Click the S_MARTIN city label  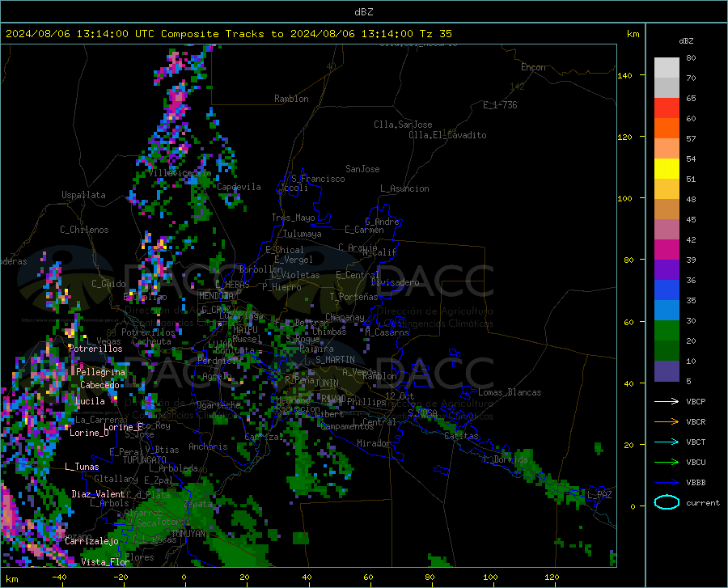click(335, 360)
